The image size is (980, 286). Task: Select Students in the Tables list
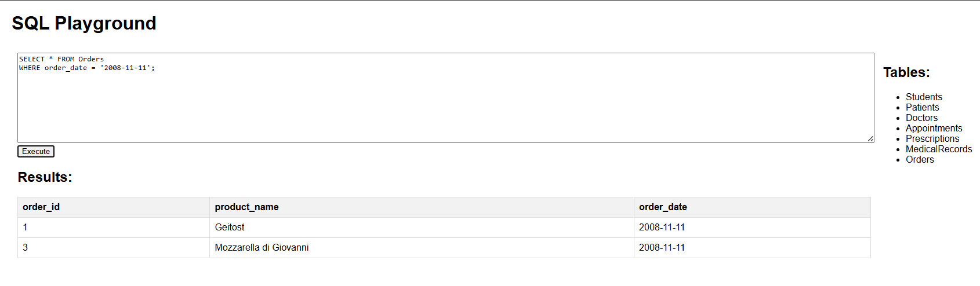click(924, 97)
